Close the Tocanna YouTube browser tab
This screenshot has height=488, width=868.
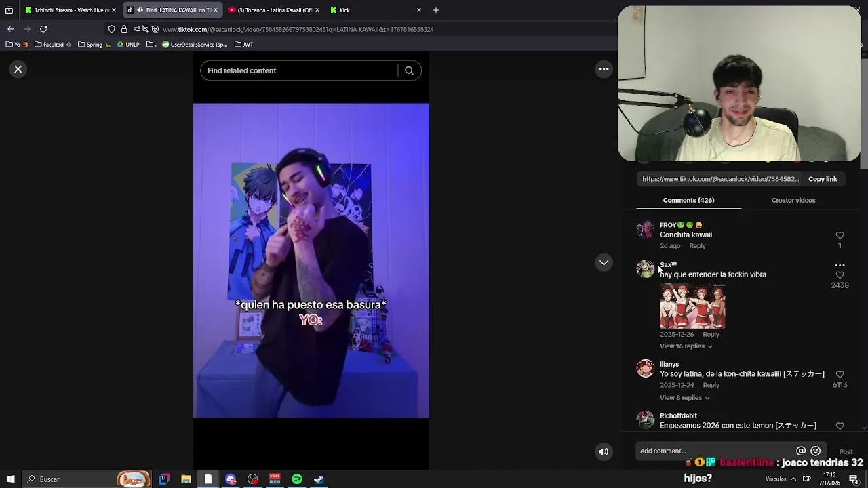tap(317, 10)
